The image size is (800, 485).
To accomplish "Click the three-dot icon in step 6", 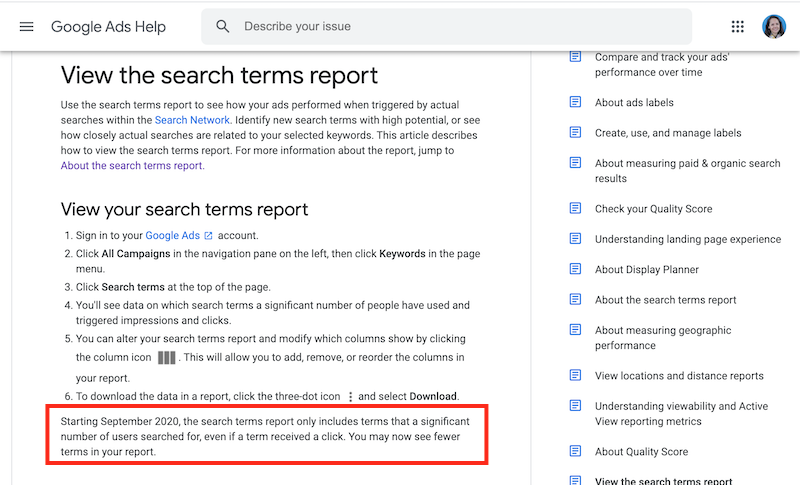I will (x=350, y=397).
